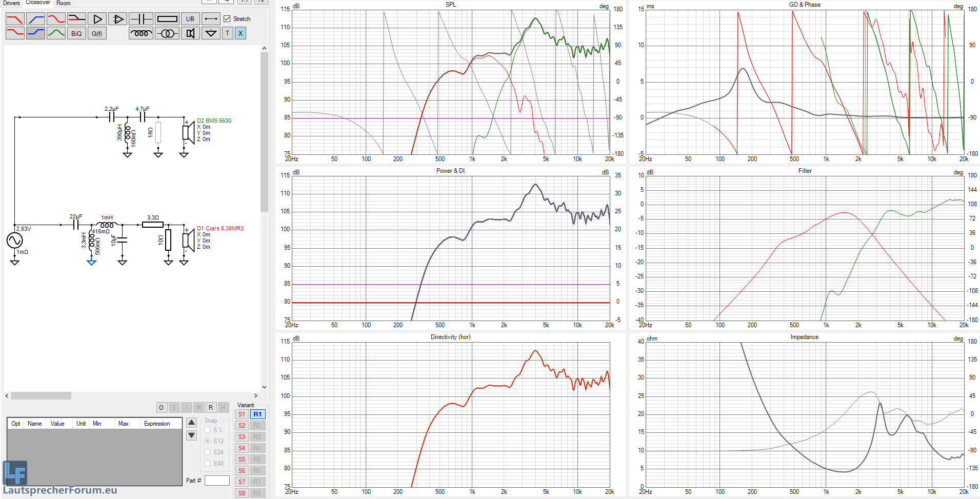The height and width of the screenshot is (499, 980).
Task: Toggle the Stretch checkbox
Action: point(227,19)
